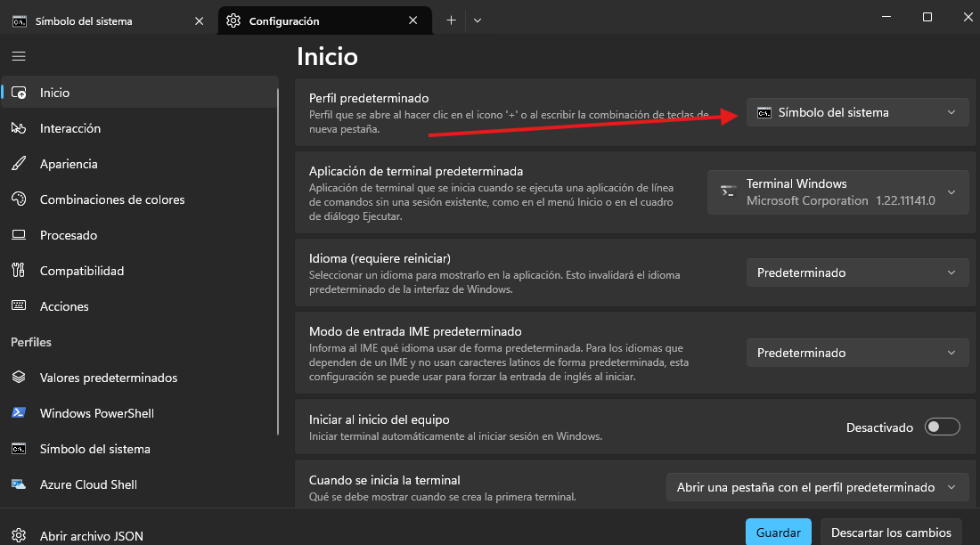Select the Windows PowerShell profile
Screen dimensions: 980x545
pyautogui.click(x=139, y=413)
